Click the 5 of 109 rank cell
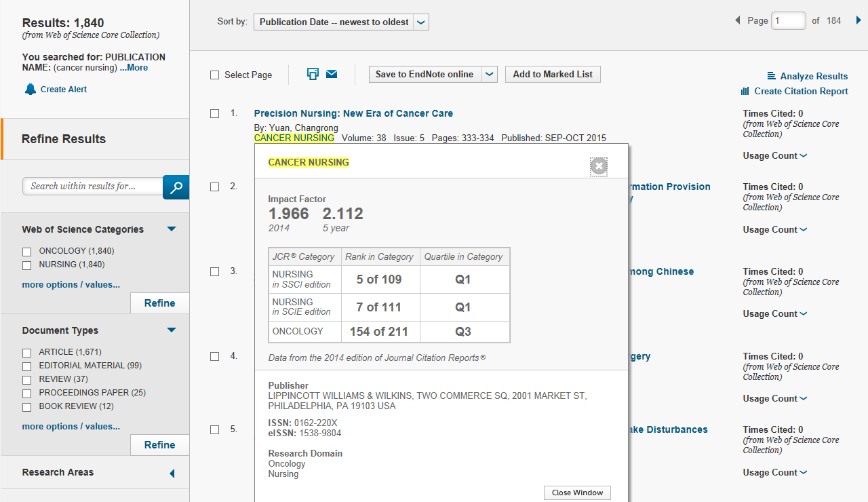 (x=379, y=279)
